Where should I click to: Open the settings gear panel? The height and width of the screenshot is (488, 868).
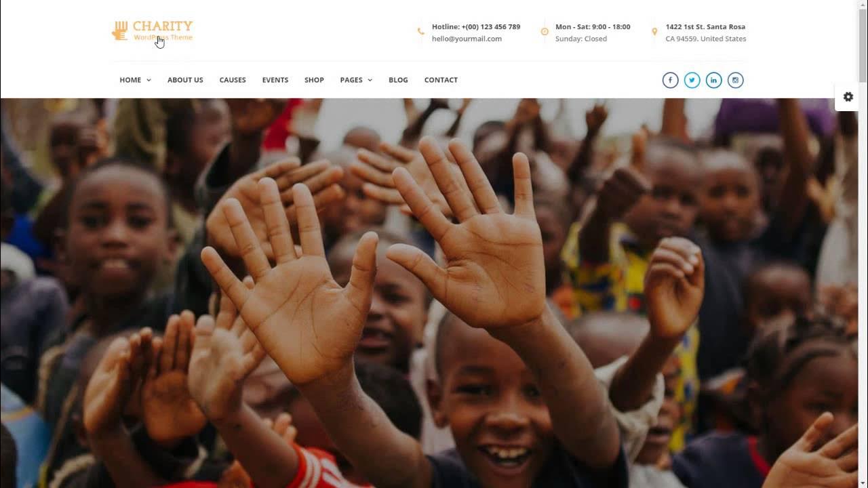(848, 97)
